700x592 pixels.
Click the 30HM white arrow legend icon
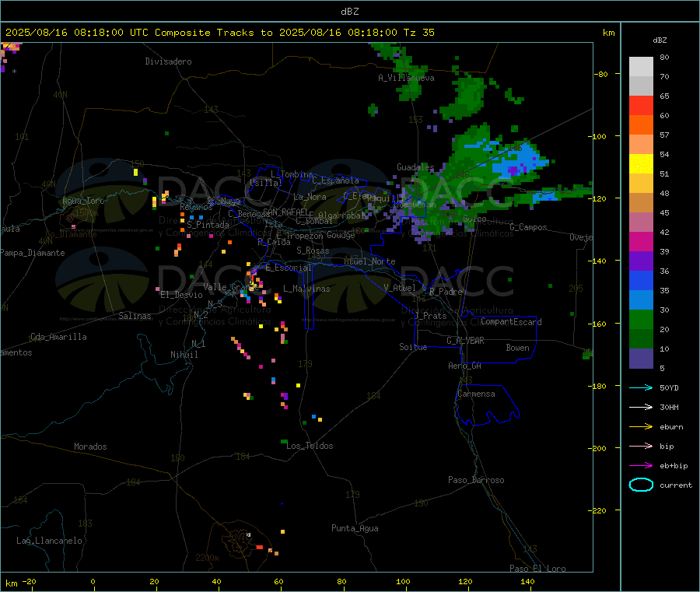641,407
